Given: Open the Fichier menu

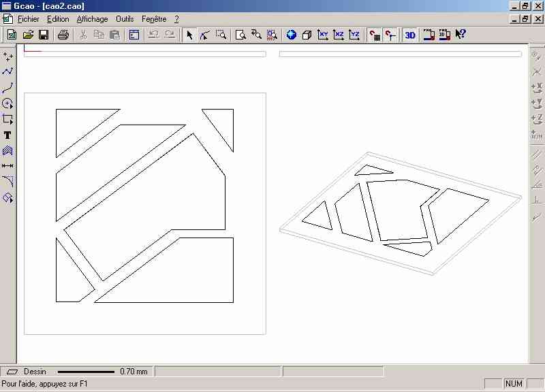Looking at the screenshot, I should (x=29, y=19).
